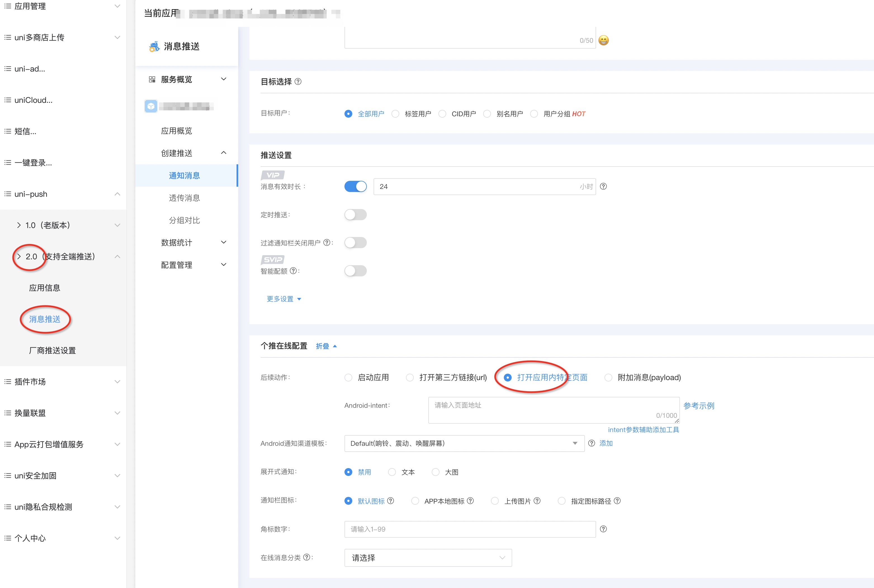The image size is (874, 588).
Task: Disable the 消息有效时长 toggle switch
Action: pyautogui.click(x=355, y=186)
